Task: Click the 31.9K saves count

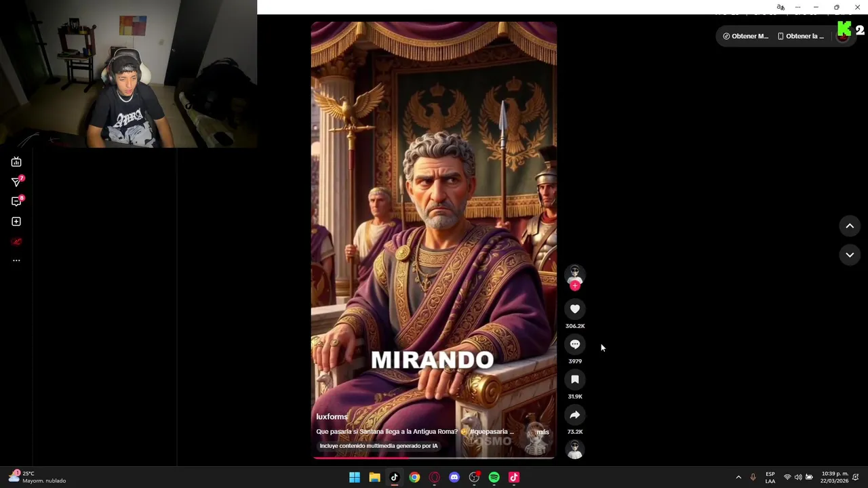Action: [575, 396]
